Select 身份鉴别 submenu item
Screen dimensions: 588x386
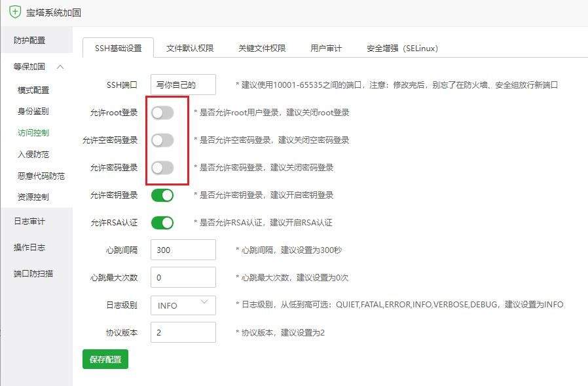coord(33,111)
